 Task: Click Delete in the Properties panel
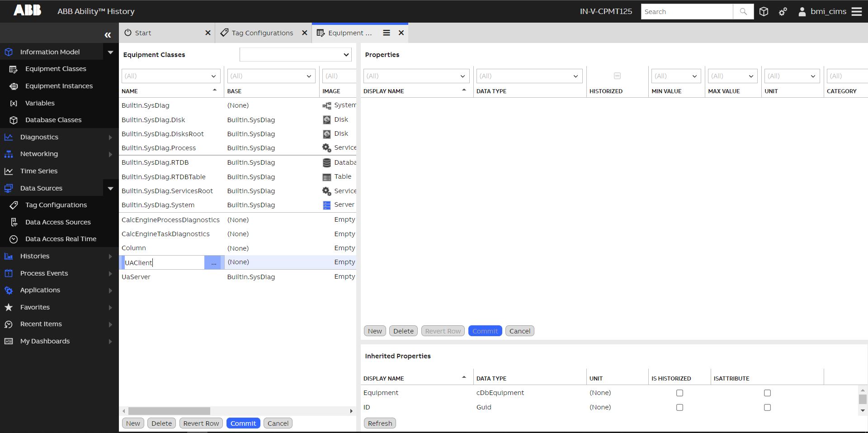point(403,331)
